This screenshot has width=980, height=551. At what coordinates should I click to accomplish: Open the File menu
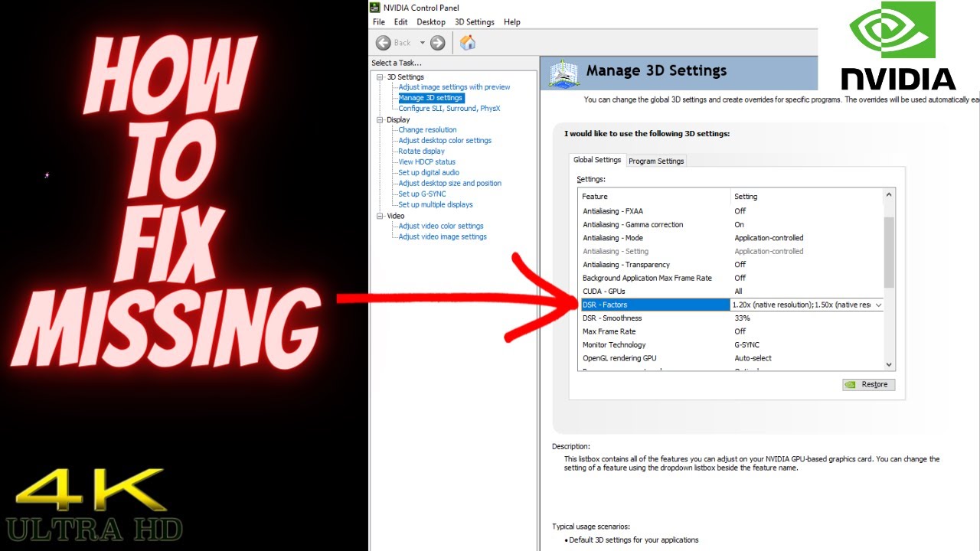point(379,22)
